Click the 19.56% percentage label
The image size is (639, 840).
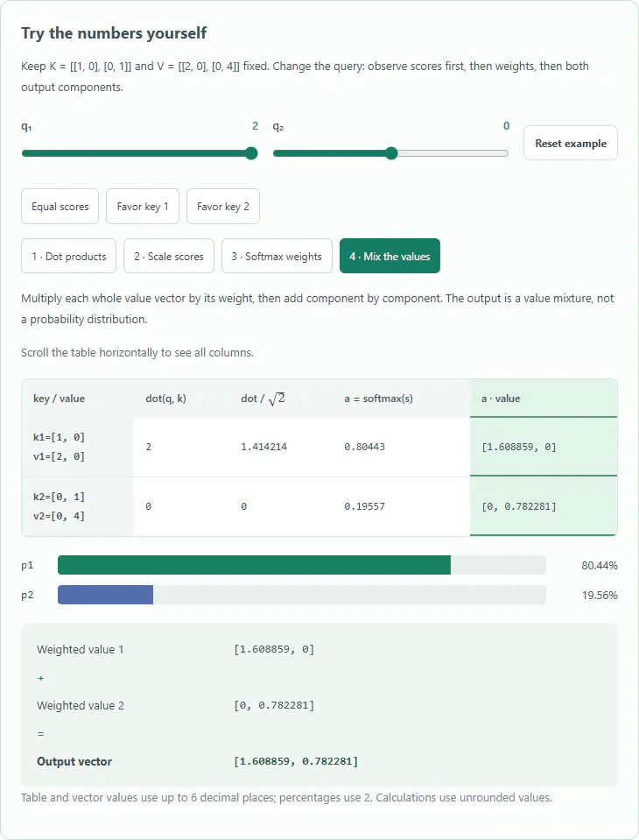600,595
